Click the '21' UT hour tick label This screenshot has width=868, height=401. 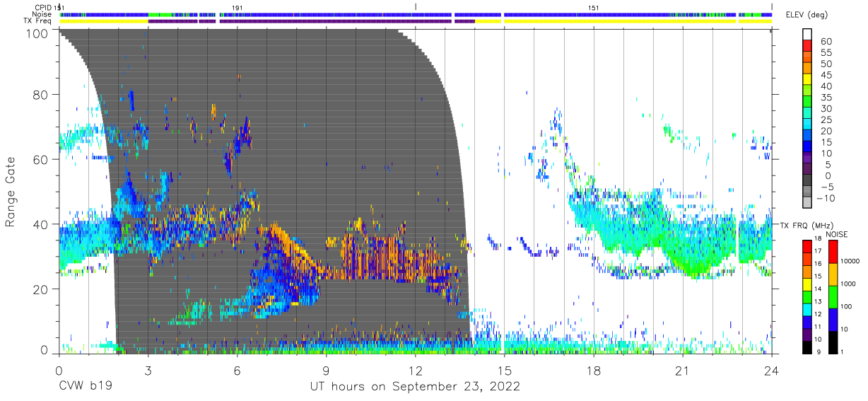click(x=683, y=371)
